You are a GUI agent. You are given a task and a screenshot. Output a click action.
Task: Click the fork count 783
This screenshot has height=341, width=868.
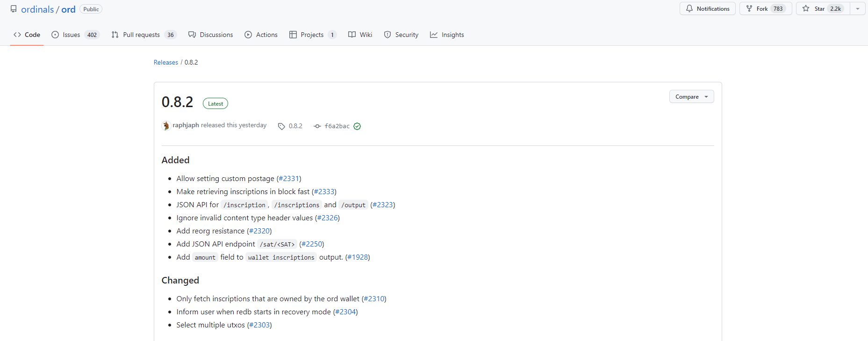point(778,8)
